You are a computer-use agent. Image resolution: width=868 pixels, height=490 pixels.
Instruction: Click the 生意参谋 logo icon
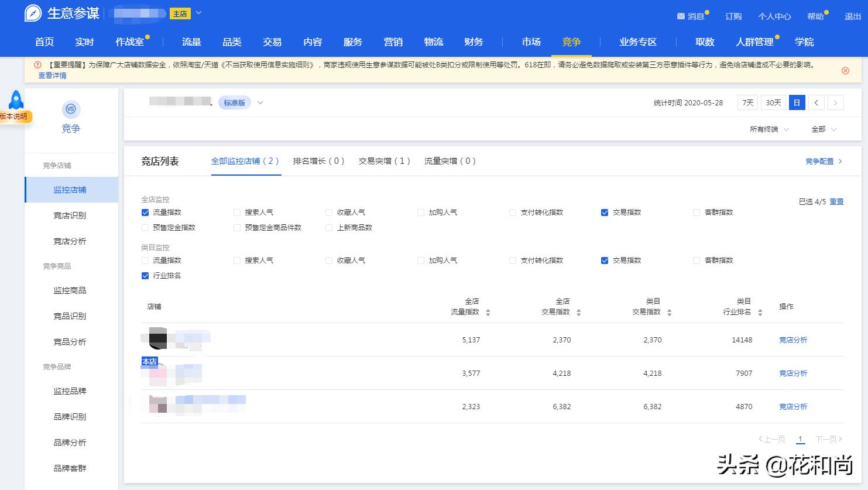(34, 13)
